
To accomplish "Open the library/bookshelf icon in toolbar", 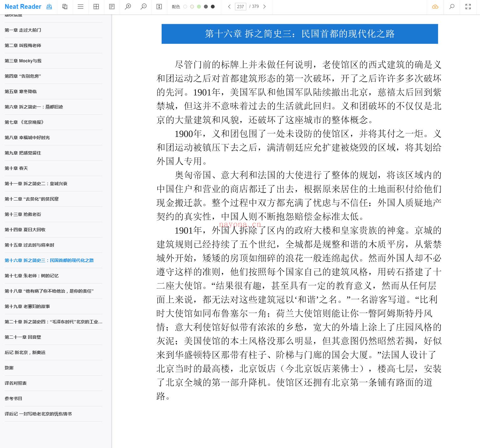I will pos(65,7).
